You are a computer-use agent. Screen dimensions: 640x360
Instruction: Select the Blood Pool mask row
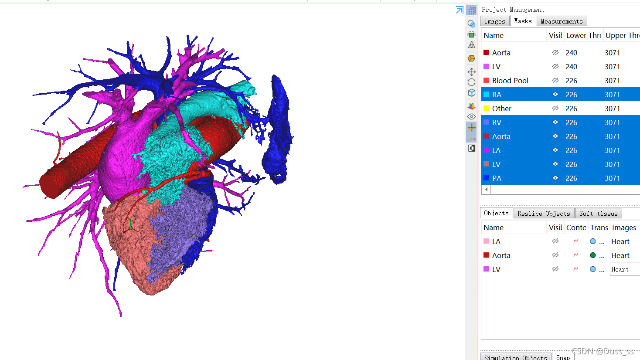tap(560, 80)
